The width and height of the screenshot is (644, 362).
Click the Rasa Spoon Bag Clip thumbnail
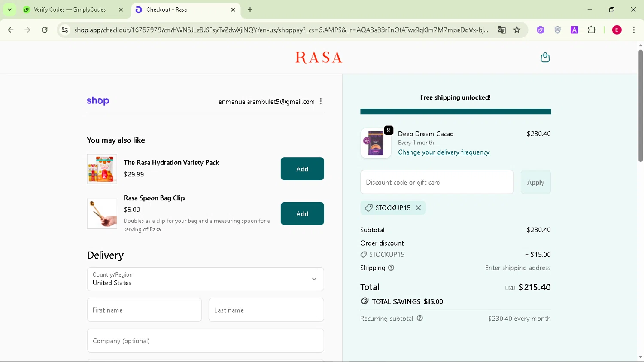[x=102, y=214]
